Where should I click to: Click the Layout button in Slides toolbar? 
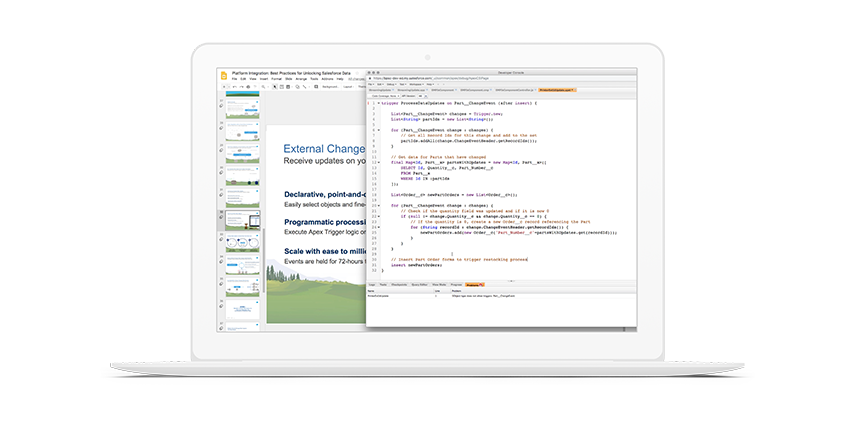(x=348, y=87)
